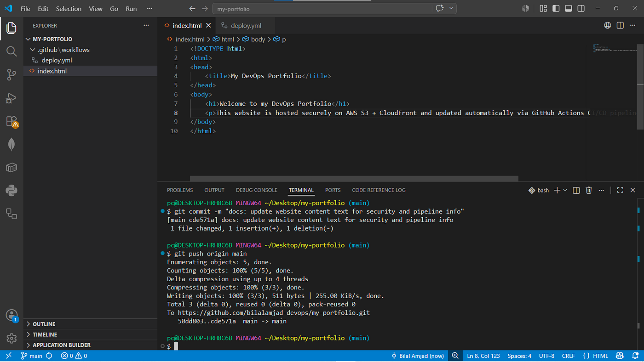
Task: Open the Accounts icon with badge
Action: pos(11,315)
